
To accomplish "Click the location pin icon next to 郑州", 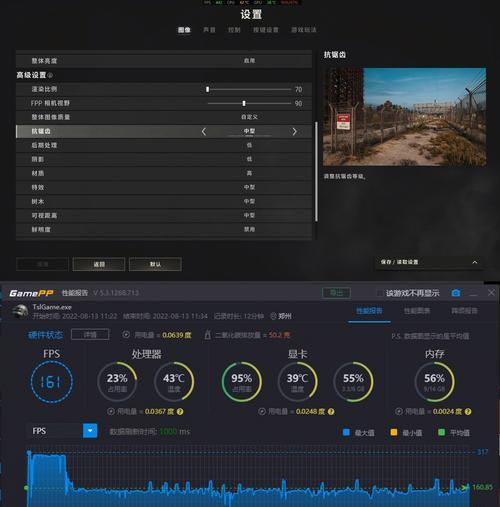I will coord(273,316).
